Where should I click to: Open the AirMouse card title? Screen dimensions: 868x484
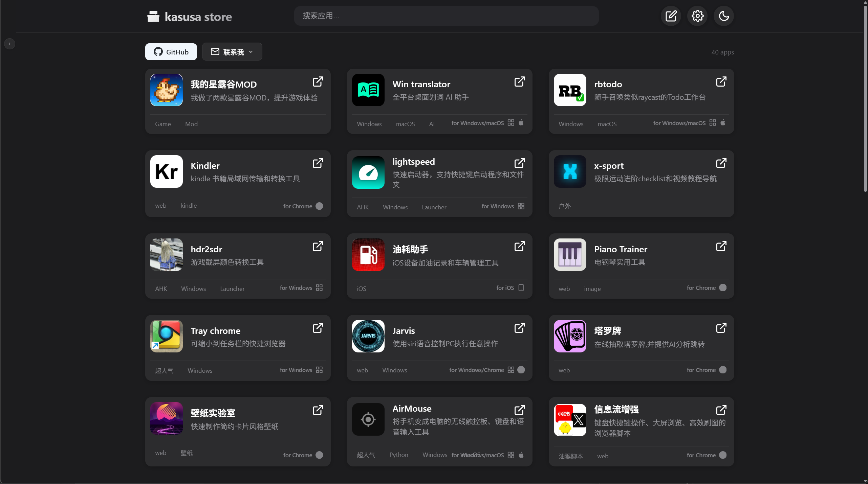point(412,409)
